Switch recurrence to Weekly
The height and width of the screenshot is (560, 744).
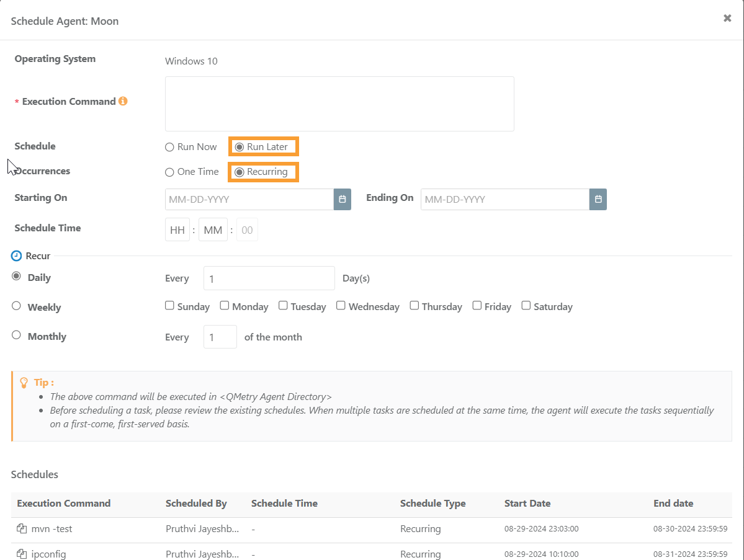pos(16,306)
